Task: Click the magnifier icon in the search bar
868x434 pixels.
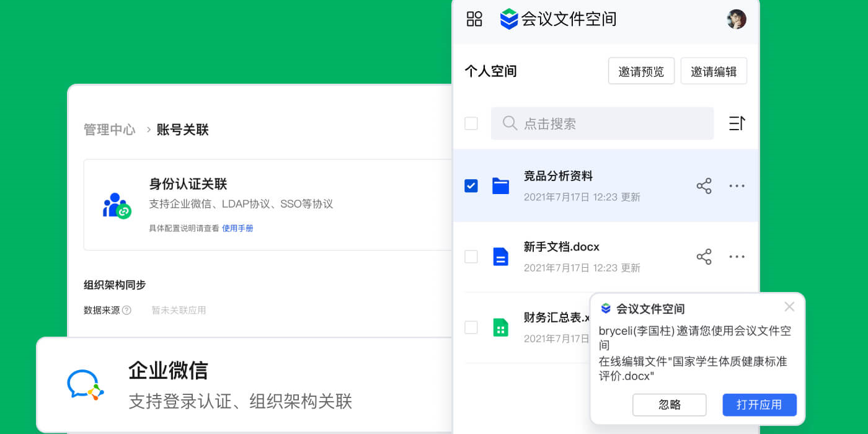Action: [x=510, y=123]
